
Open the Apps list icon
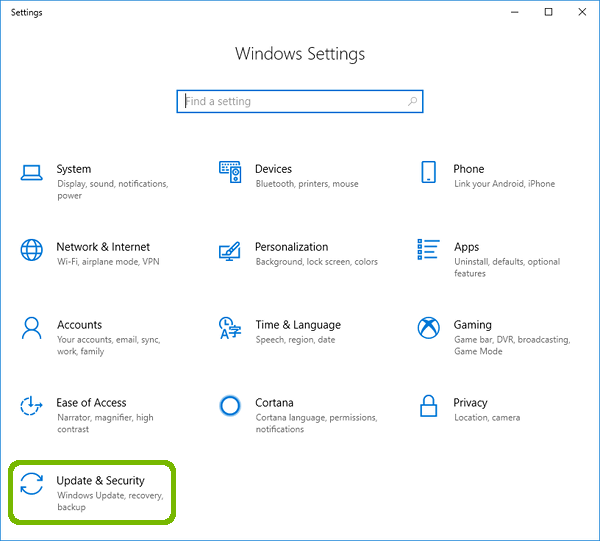coord(428,249)
